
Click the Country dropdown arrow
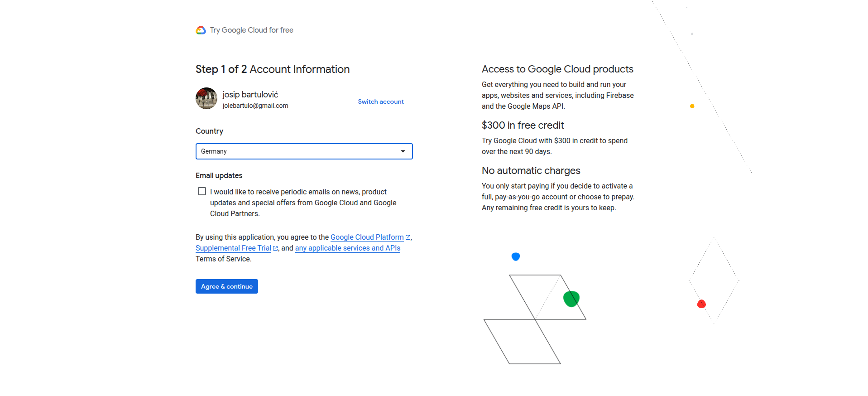click(403, 151)
